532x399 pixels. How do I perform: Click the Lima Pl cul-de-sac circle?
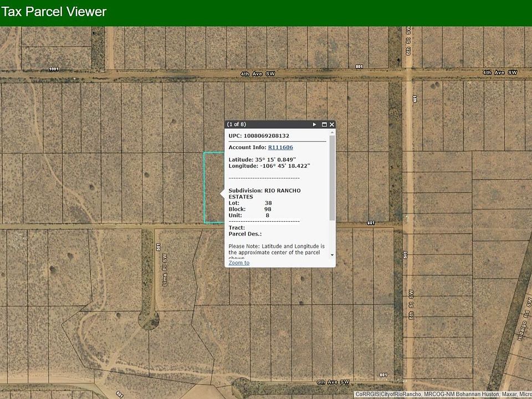pyautogui.click(x=149, y=320)
